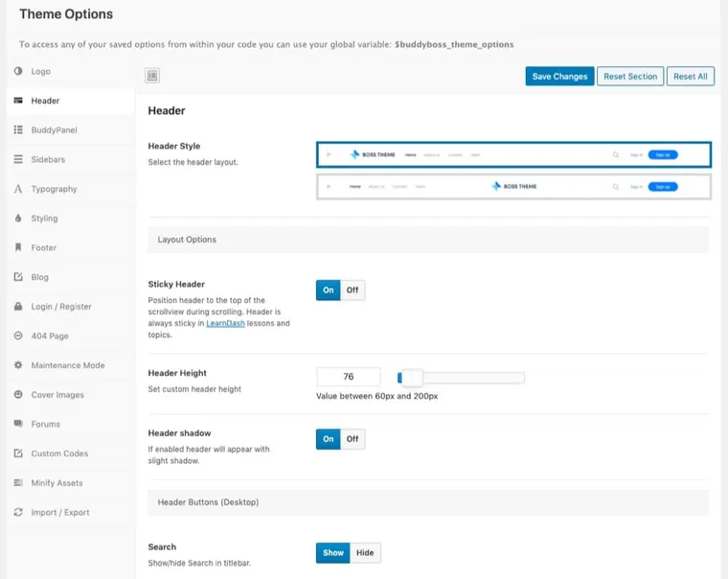Image resolution: width=728 pixels, height=579 pixels.
Task: Click the Reset All button
Action: coord(691,76)
